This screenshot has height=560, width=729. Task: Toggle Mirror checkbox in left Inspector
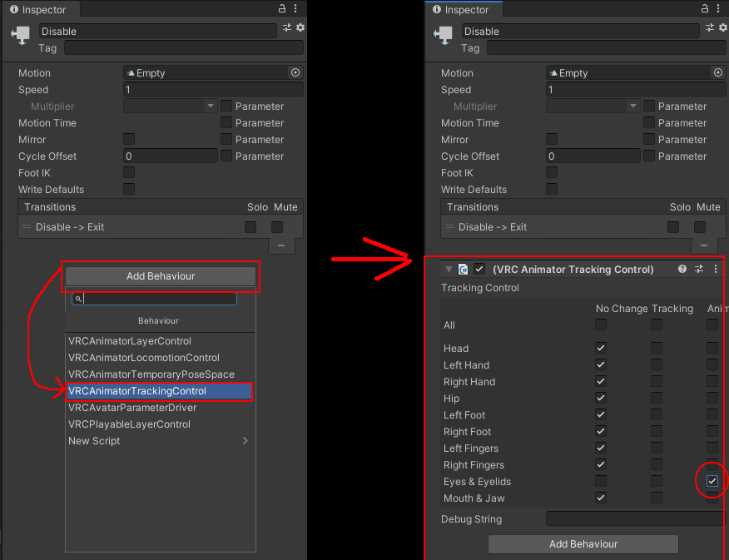tap(129, 139)
